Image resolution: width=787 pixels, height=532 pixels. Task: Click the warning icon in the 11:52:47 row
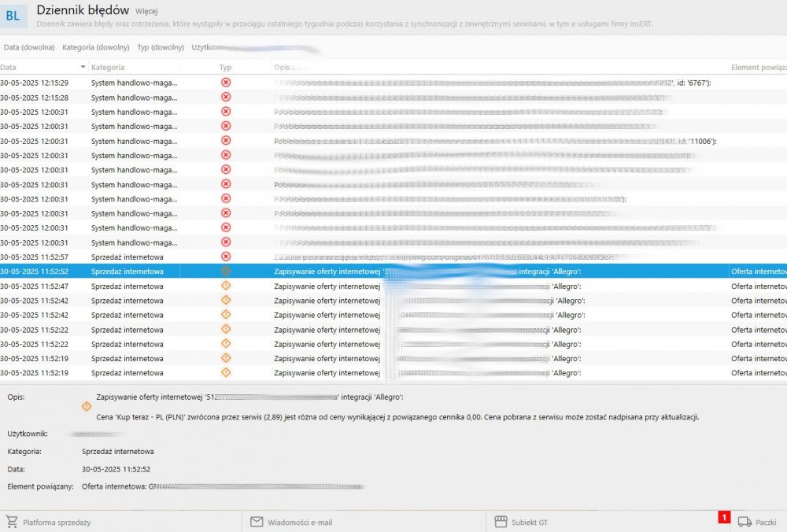226,286
